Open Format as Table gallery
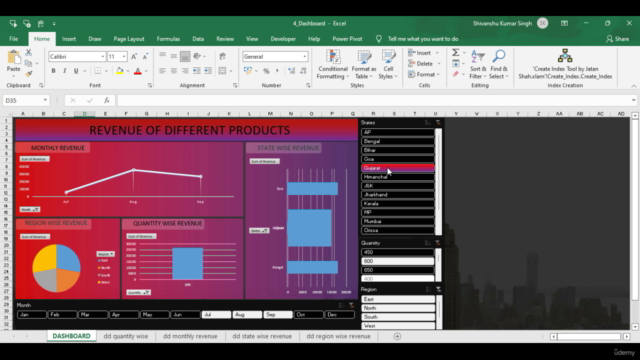The height and width of the screenshot is (360, 640). [x=364, y=64]
